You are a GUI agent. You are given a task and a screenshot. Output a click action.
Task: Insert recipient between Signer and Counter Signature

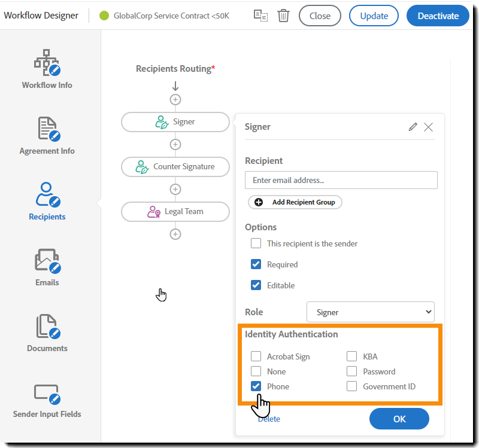(x=175, y=144)
